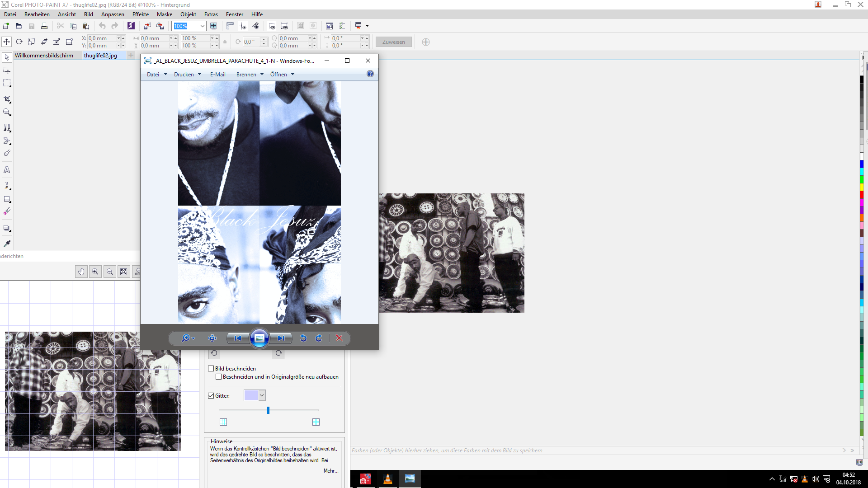Select the Drop Shadow tool
This screenshot has height=488, width=868.
point(7,228)
